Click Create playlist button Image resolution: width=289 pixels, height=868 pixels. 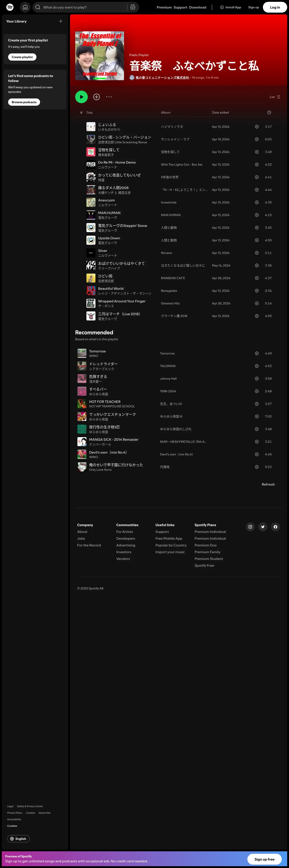(x=22, y=57)
